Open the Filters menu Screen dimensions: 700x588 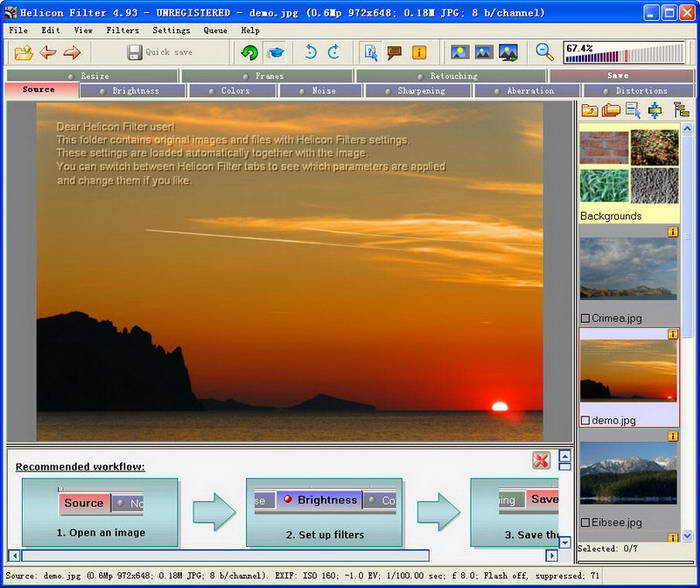[123, 30]
